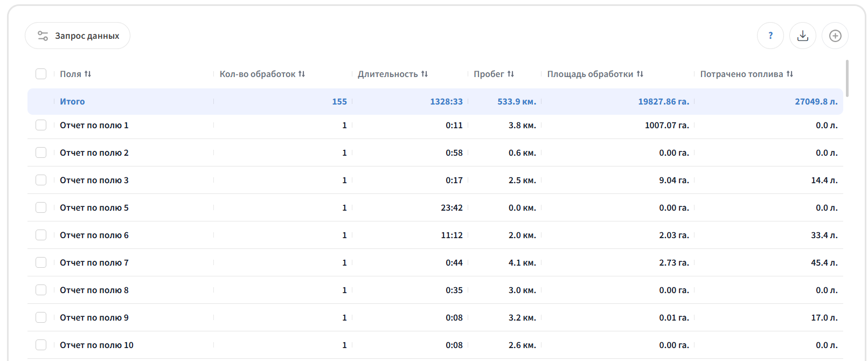Toggle the select-all checkbox in header
Image resolution: width=868 pixels, height=361 pixels.
[x=41, y=74]
